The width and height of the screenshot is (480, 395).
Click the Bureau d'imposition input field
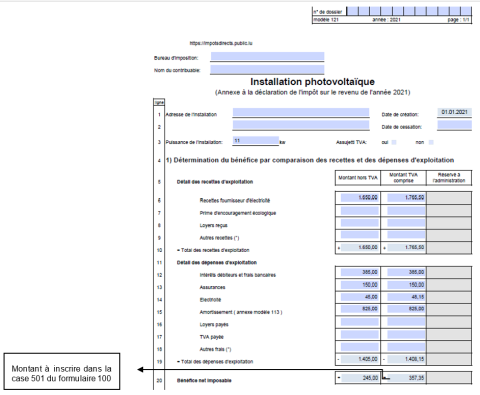267,56
